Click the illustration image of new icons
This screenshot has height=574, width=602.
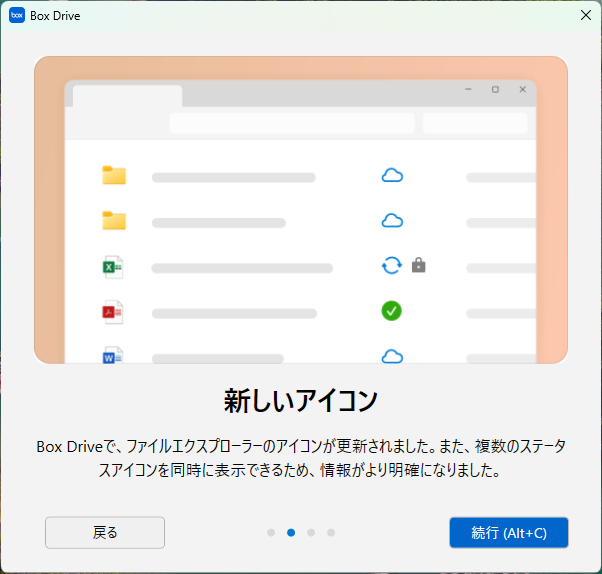point(301,210)
